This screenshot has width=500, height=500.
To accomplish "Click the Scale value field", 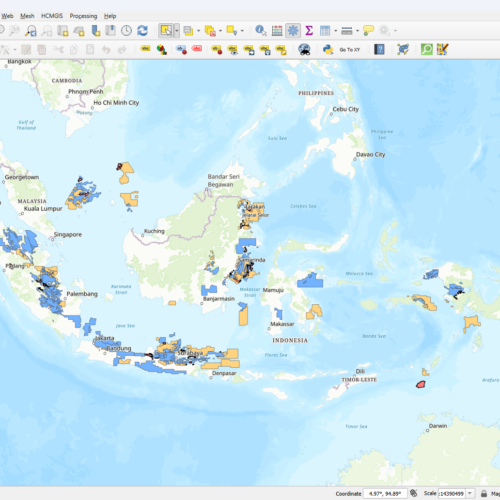I will pyautogui.click(x=452, y=493).
